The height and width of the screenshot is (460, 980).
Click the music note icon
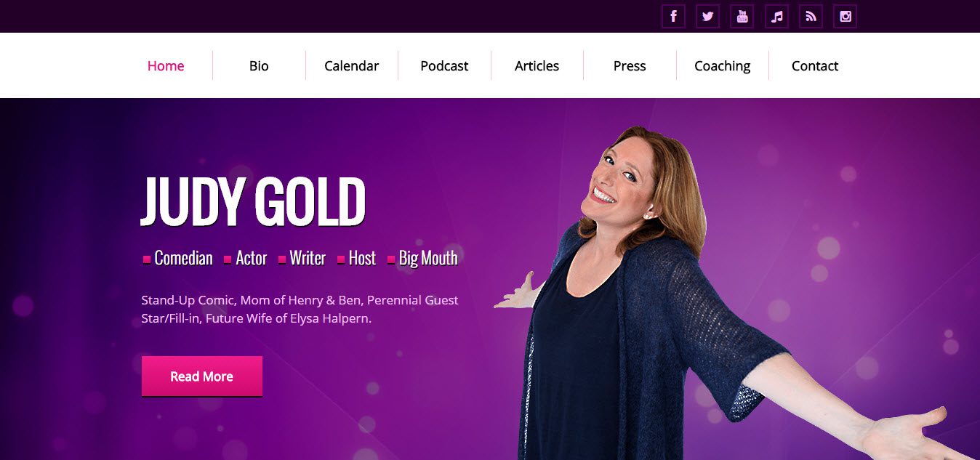(x=776, y=16)
